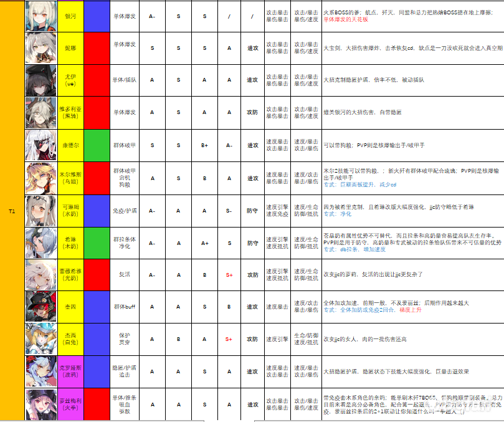
Task: Click the red attribute cell in 萝丝梅利 row
Action: point(97,405)
